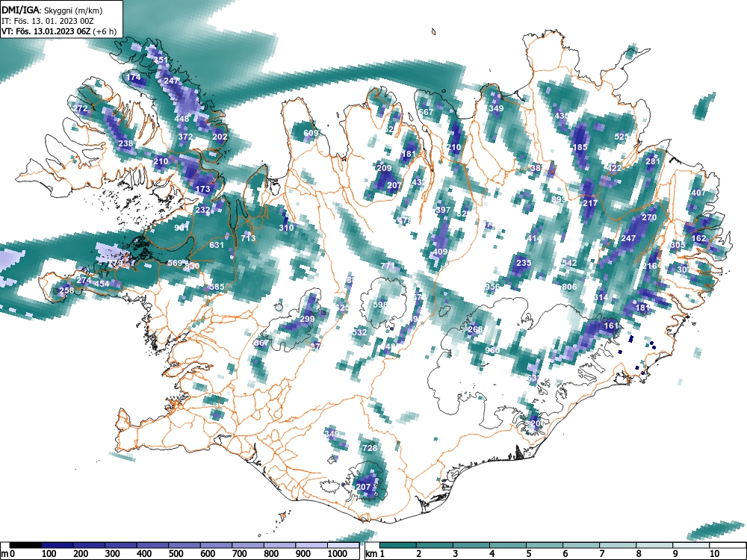Click the legend color segment between 500 and 600
Image resolution: width=747 pixels, height=560 pixels.
(185, 545)
